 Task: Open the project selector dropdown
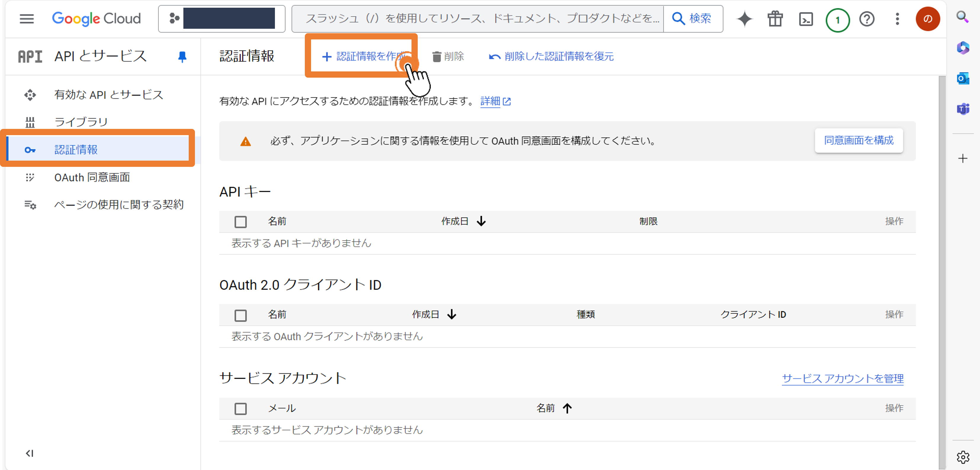click(x=222, y=19)
